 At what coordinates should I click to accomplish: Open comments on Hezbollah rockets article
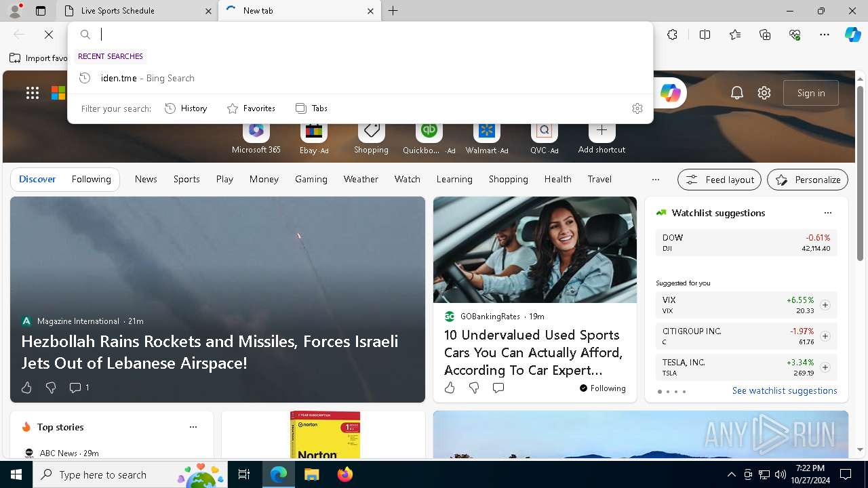[x=79, y=388]
